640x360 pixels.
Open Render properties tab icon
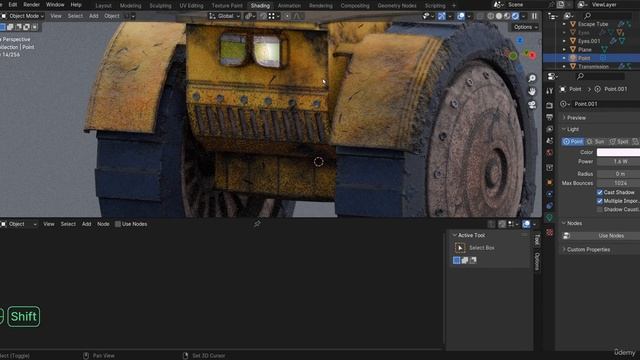tap(549, 105)
